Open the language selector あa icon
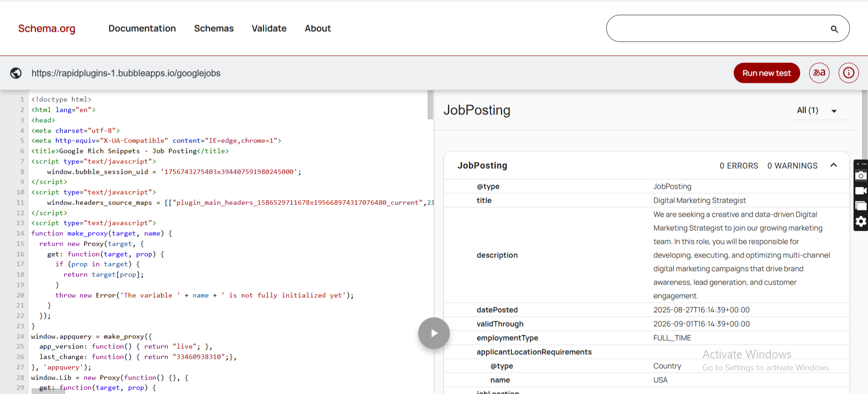This screenshot has width=868, height=394. (x=819, y=73)
